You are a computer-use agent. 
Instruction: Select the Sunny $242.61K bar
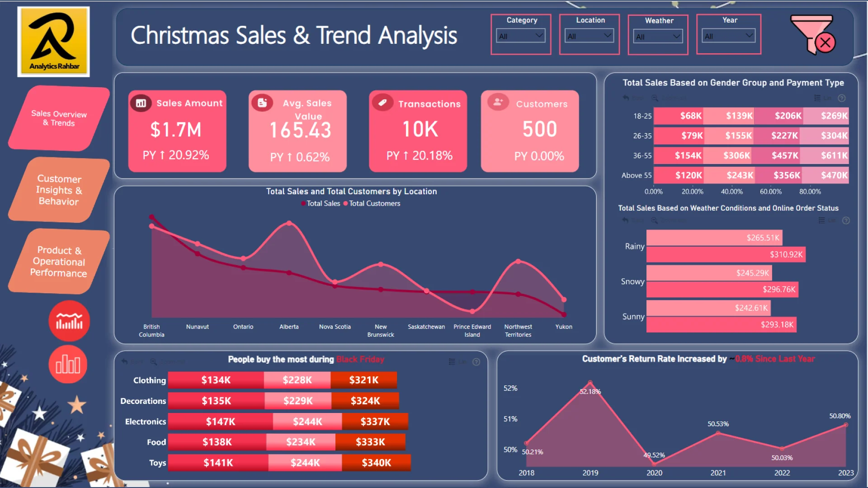coord(708,308)
